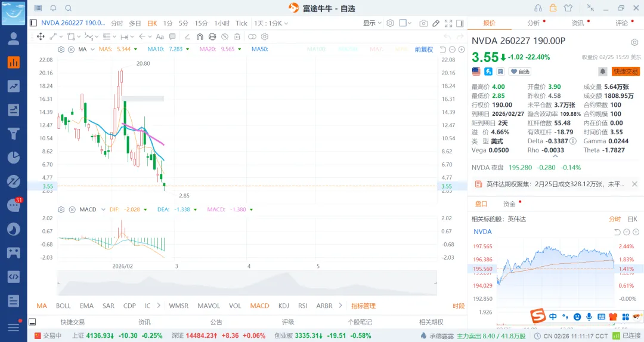Open NVDA related stock link
The image size is (644, 342).
click(482, 232)
